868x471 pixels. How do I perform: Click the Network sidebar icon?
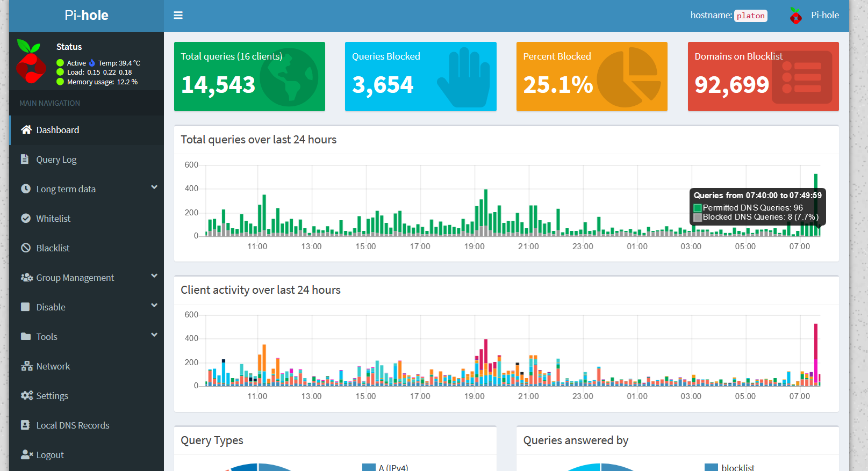pyautogui.click(x=26, y=366)
